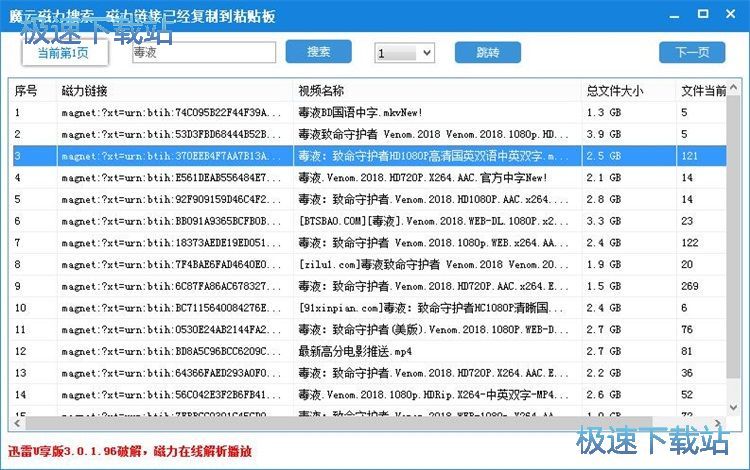Focus the search field containing 毒液
Viewport: 750px width, 470px height.
(x=204, y=52)
